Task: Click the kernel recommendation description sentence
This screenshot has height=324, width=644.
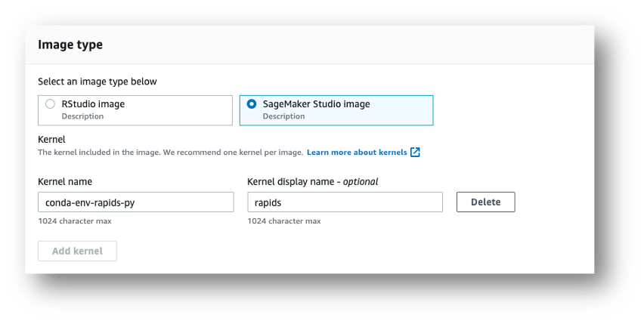Action: pyautogui.click(x=170, y=152)
